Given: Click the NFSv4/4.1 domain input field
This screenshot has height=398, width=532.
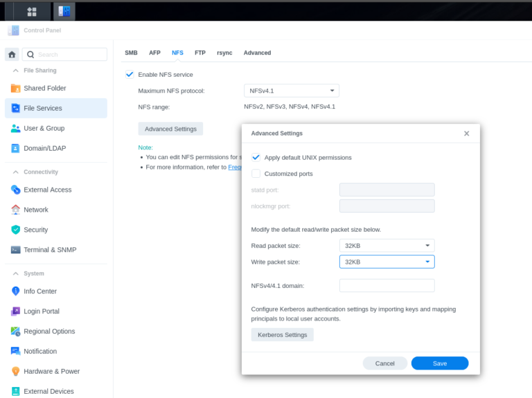Looking at the screenshot, I should point(387,285).
